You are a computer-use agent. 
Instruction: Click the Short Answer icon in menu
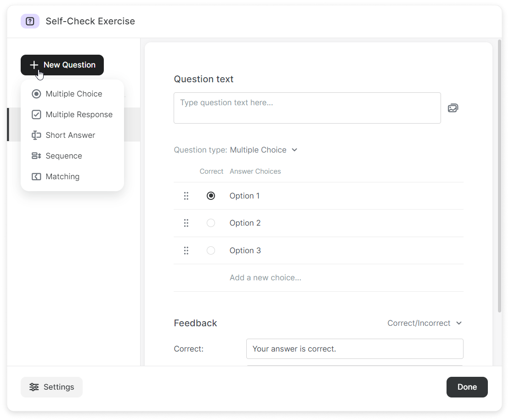point(36,135)
